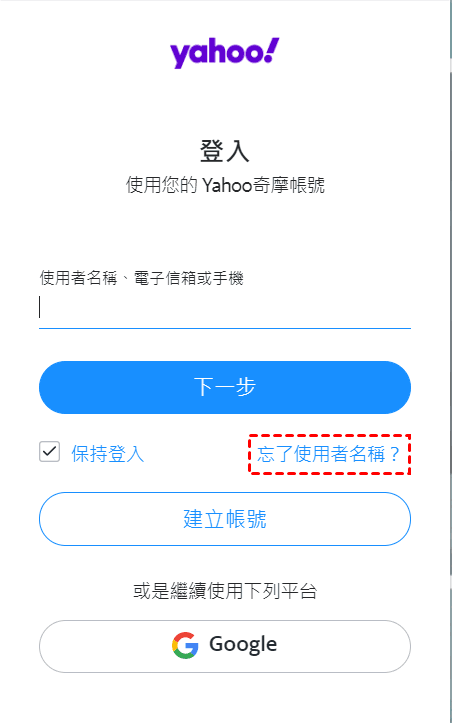This screenshot has width=452, height=723.
Task: Click the blue underline of the username field
Action: tap(225, 328)
